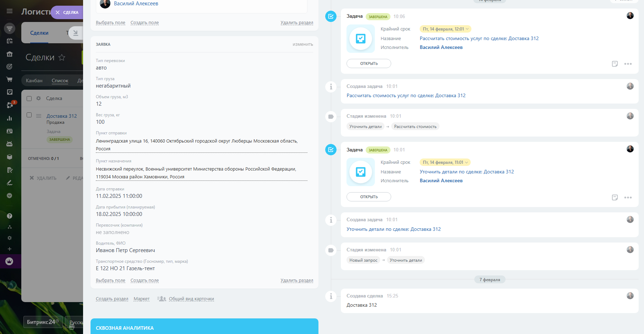Viewport: 644px width, 334px height.
Task: Click the completed checkmark on 10:06 task
Action: pyautogui.click(x=331, y=16)
